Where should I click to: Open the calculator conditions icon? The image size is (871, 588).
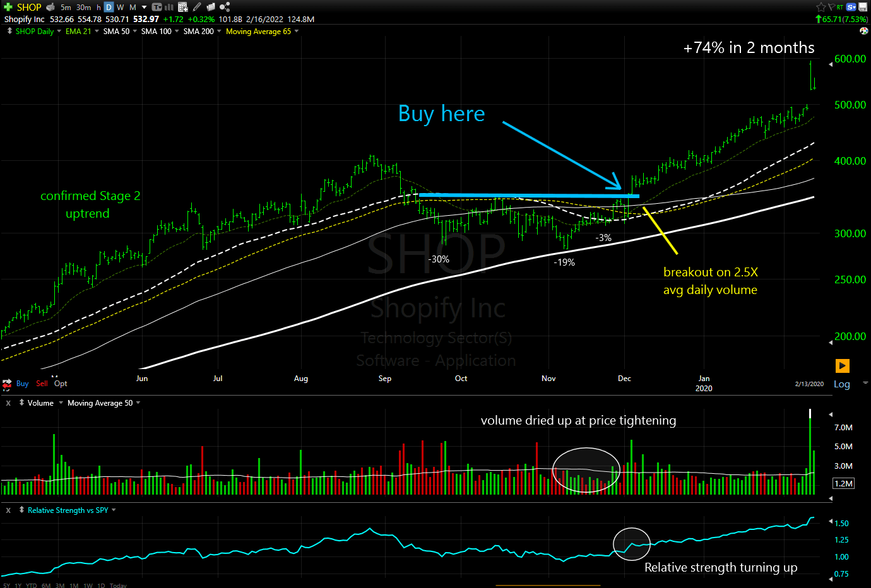point(182,7)
